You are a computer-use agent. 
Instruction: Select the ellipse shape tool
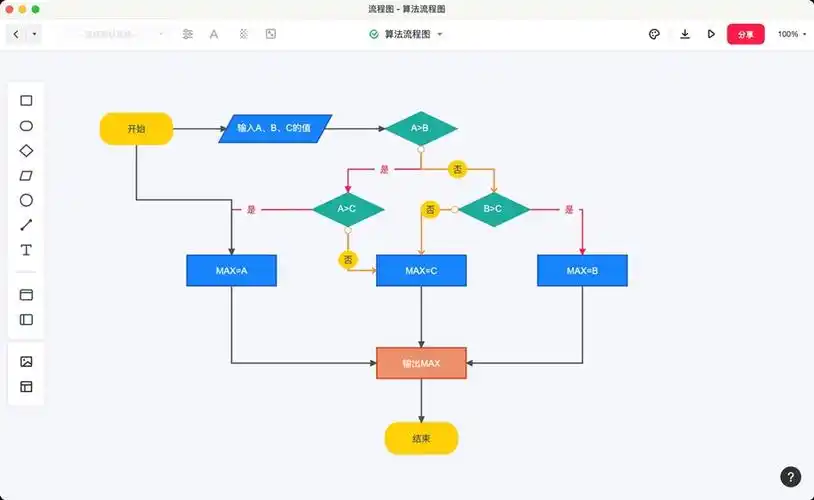coord(27,126)
